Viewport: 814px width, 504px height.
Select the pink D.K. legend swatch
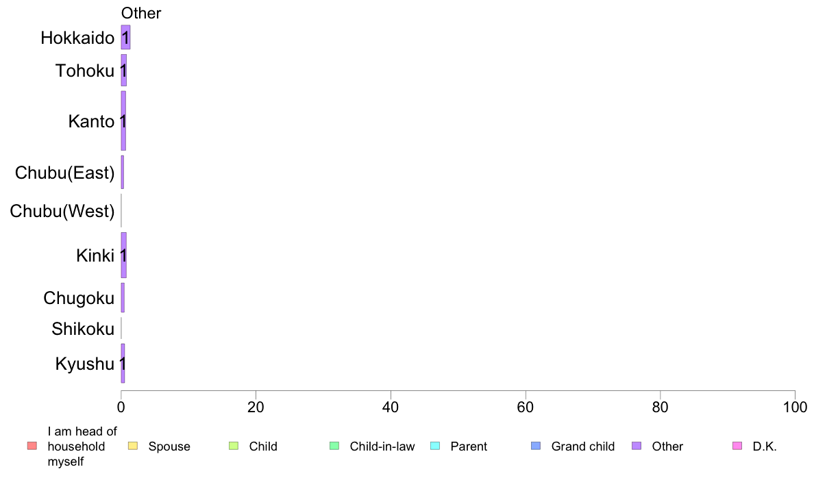[737, 446]
